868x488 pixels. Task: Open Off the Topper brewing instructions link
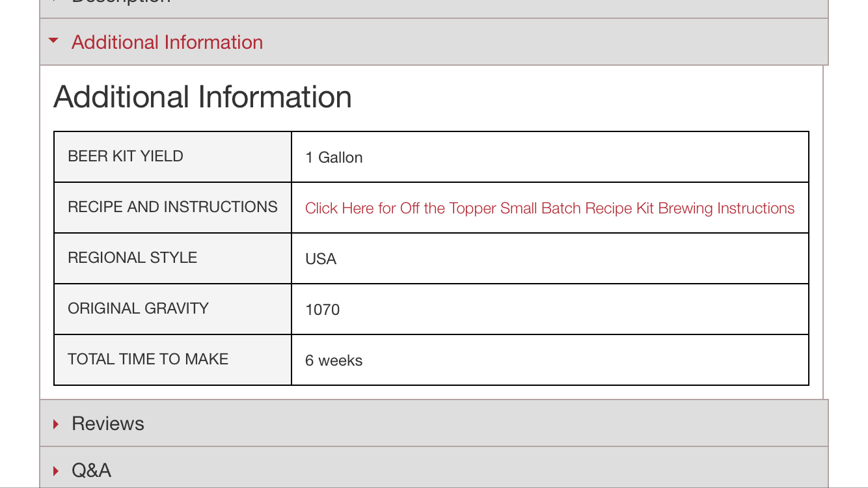(550, 208)
